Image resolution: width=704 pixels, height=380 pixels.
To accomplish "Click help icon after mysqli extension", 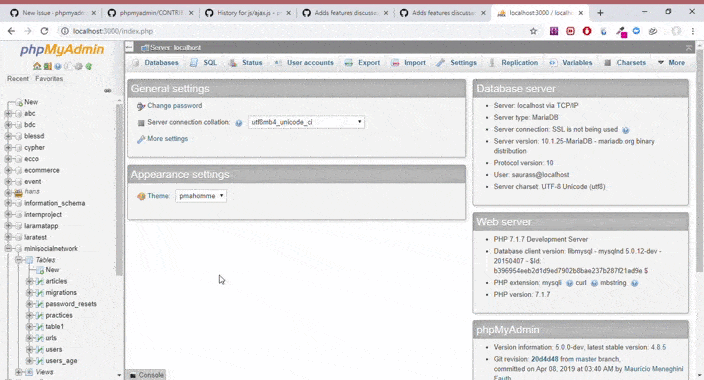I will [x=569, y=283].
